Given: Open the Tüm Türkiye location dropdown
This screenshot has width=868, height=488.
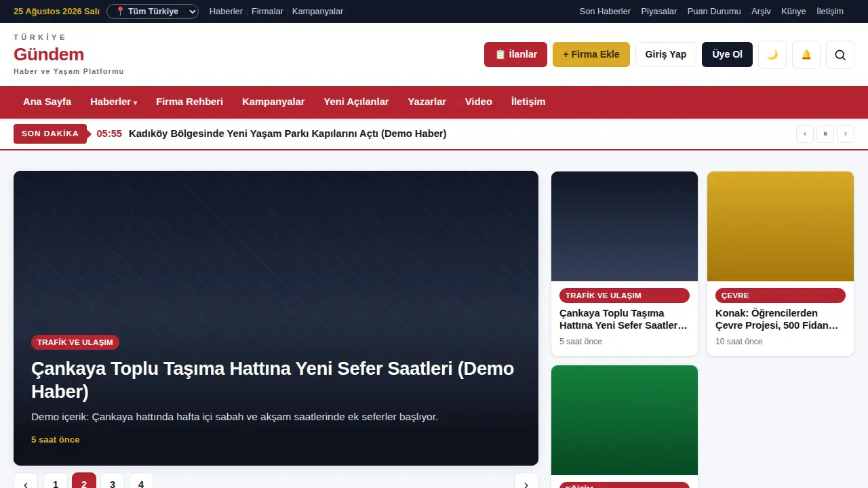Looking at the screenshot, I should tap(153, 12).
